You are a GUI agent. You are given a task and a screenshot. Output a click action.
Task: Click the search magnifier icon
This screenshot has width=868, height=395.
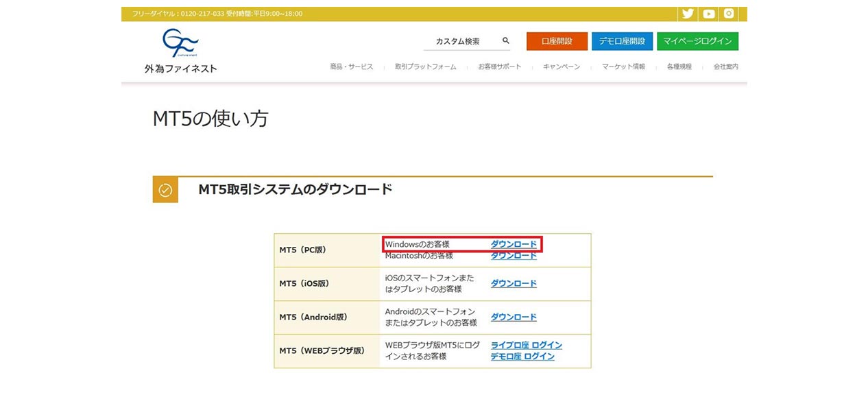pos(506,41)
